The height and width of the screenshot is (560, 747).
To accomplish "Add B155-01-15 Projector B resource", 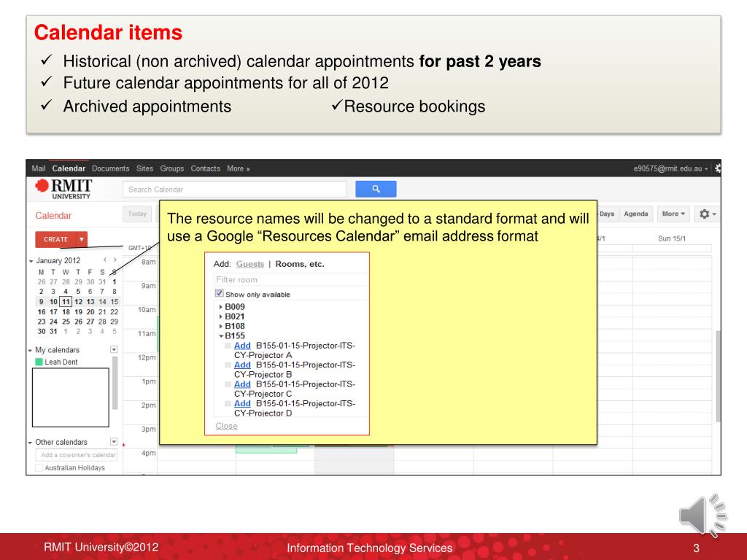I will point(242,365).
